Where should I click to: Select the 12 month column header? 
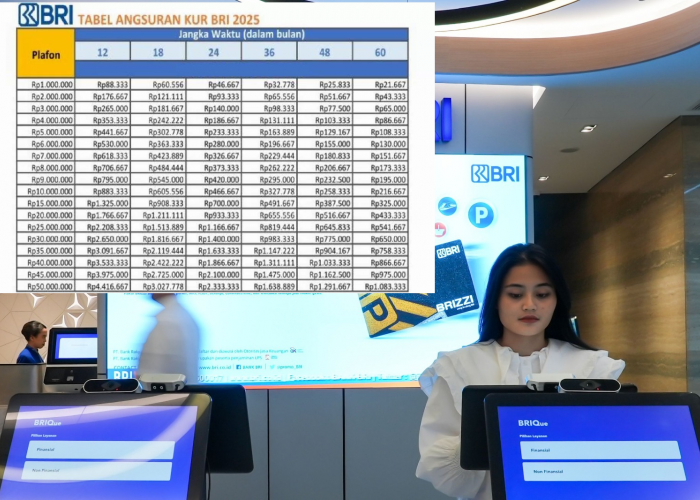click(103, 51)
